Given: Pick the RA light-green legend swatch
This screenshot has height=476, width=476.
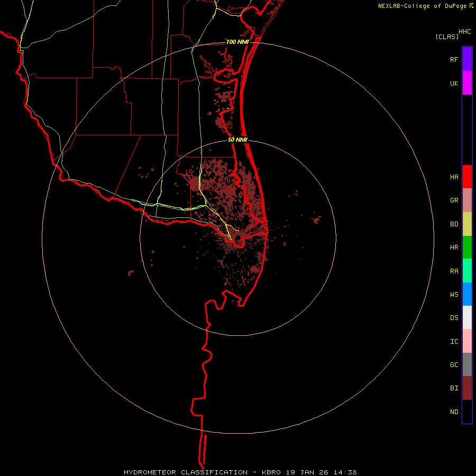Looking at the screenshot, I should point(467,271).
